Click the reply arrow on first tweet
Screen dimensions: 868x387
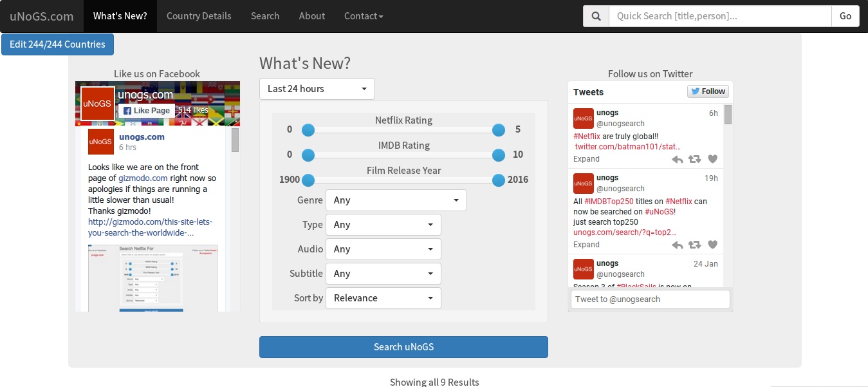pos(677,159)
